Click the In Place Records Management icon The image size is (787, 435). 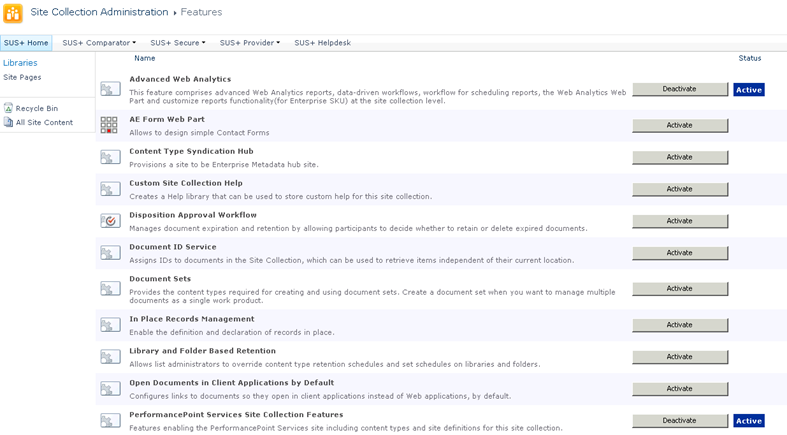pyautogui.click(x=110, y=325)
